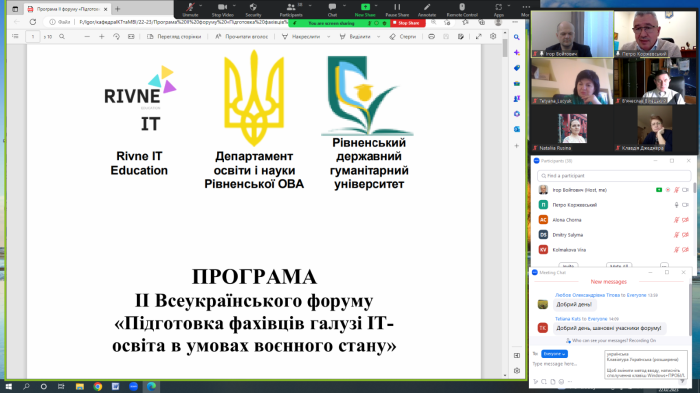Rotate the PDF page
The image size is (700, 393).
point(117,37)
